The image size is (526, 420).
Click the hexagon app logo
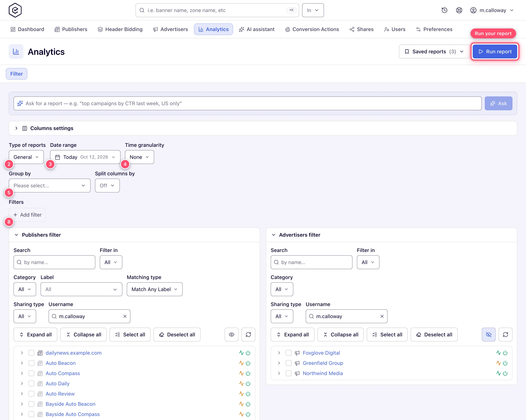point(15,10)
